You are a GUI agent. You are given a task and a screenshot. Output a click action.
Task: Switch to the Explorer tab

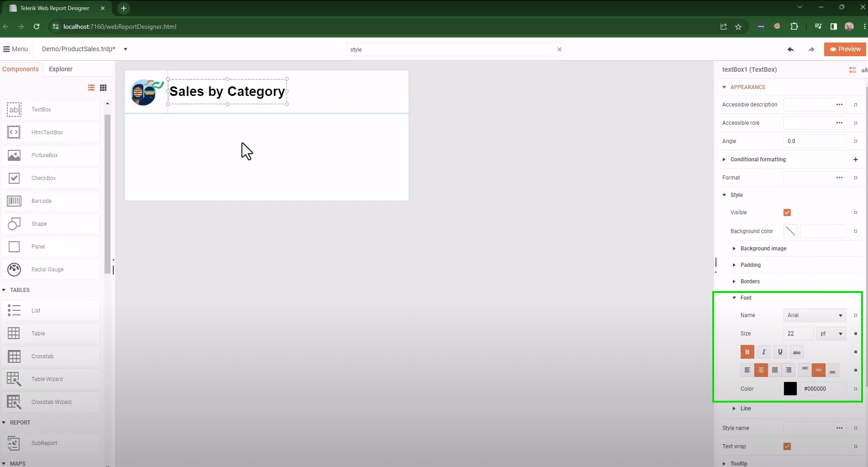[x=60, y=69]
